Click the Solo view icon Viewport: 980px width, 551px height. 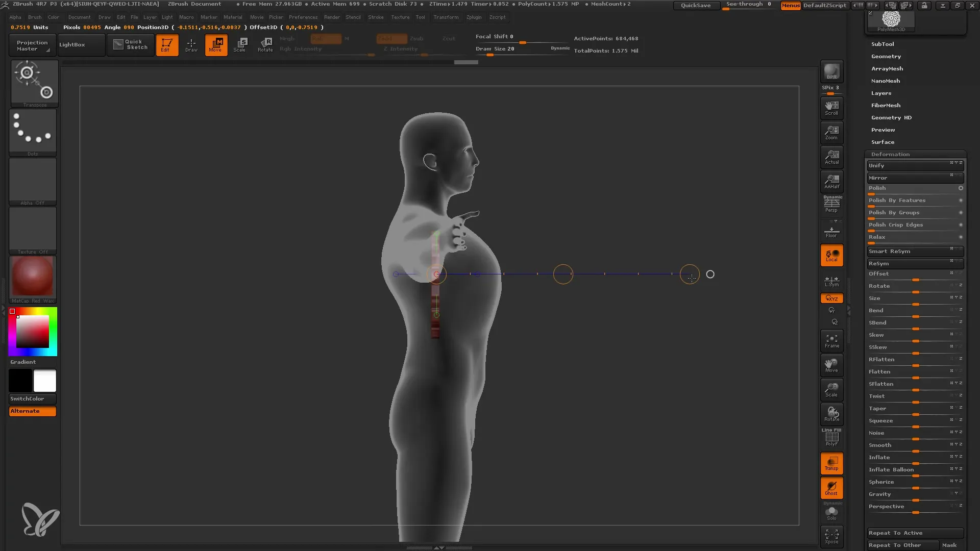click(832, 513)
